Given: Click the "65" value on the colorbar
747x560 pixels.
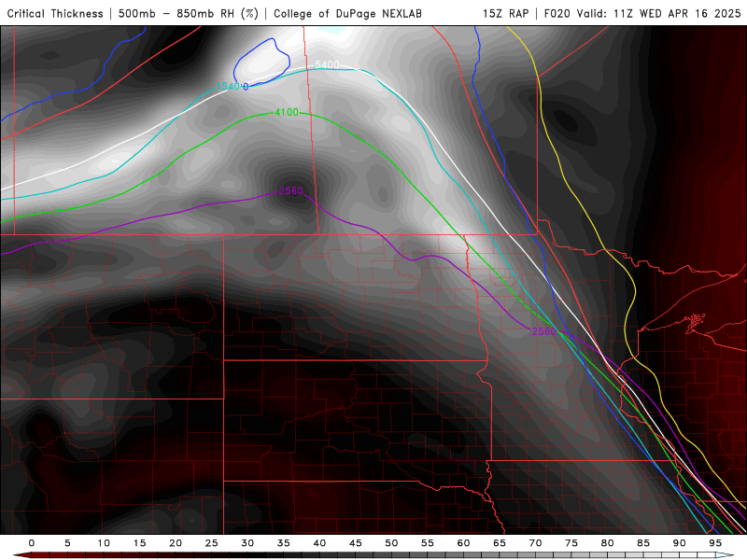Looking at the screenshot, I should tap(500, 543).
